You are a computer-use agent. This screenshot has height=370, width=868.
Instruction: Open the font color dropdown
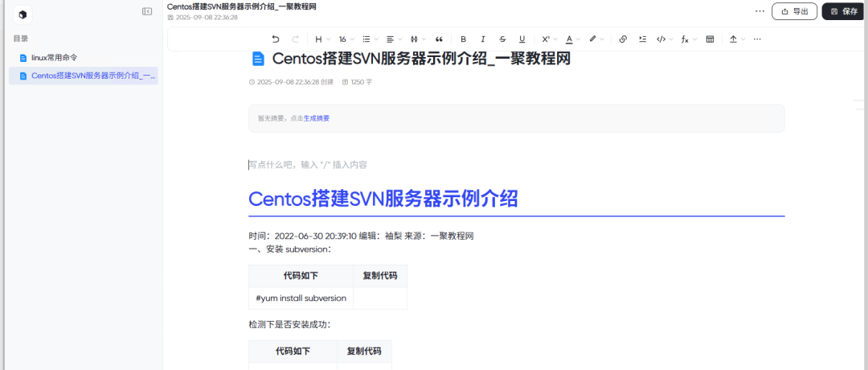pyautogui.click(x=572, y=39)
